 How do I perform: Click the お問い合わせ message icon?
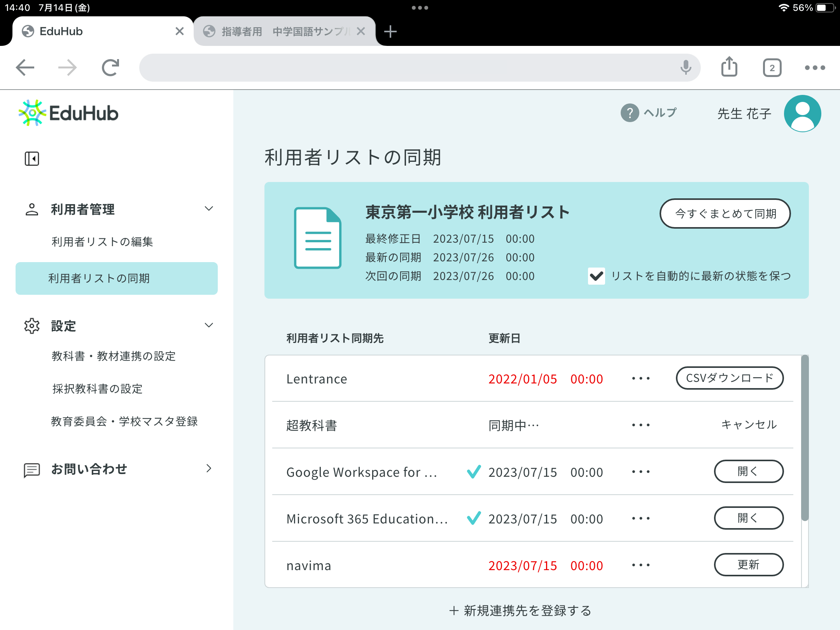pos(32,470)
